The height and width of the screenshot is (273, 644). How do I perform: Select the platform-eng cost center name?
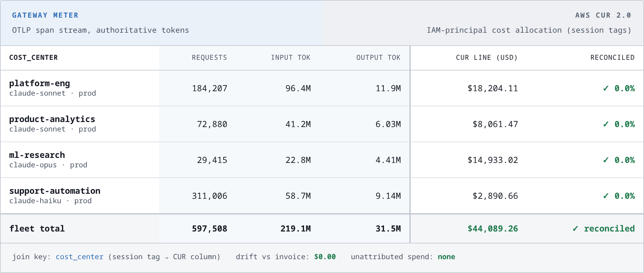pyautogui.click(x=40, y=83)
